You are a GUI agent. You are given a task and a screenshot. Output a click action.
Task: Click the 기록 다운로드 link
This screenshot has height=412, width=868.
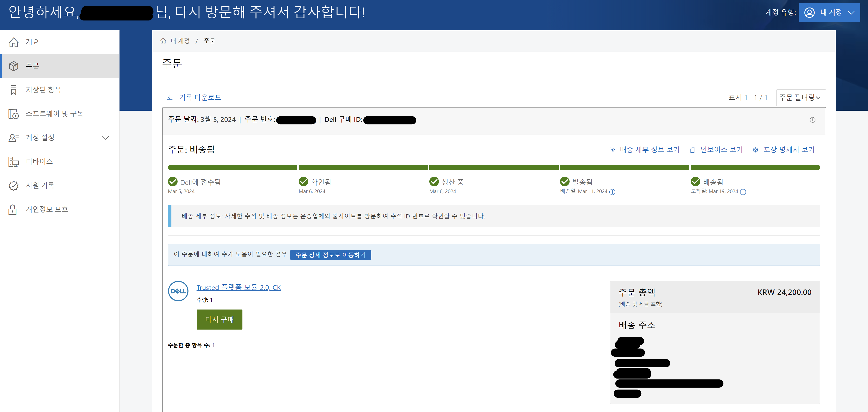[x=200, y=97]
